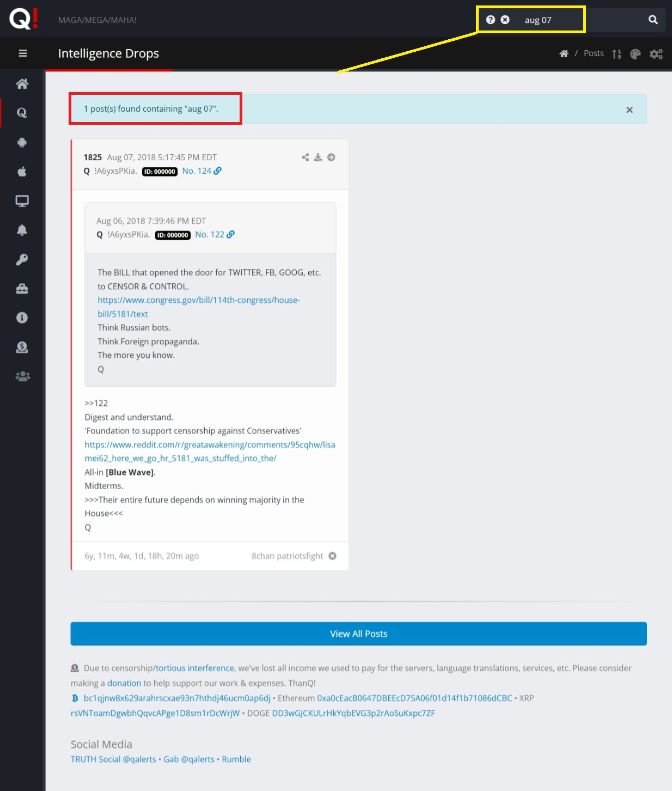Toggle post sort order arrows
672x791 pixels.
[616, 54]
